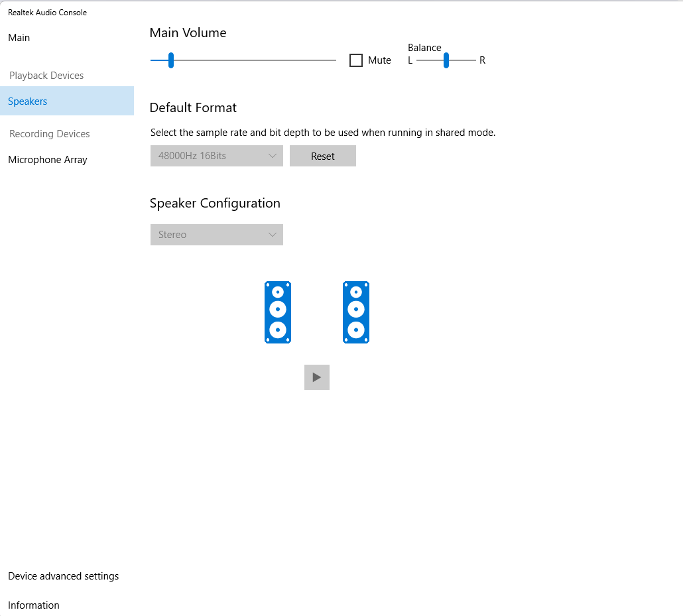The image size is (683, 616).
Task: Open the 48000Hz 16Bits format dropdown
Action: (216, 156)
